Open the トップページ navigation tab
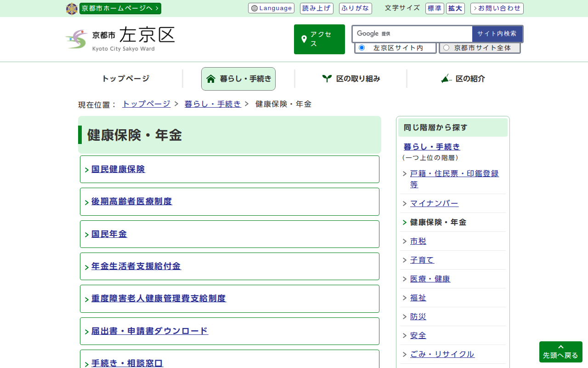Viewport: 588px width, 368px height. pos(125,79)
